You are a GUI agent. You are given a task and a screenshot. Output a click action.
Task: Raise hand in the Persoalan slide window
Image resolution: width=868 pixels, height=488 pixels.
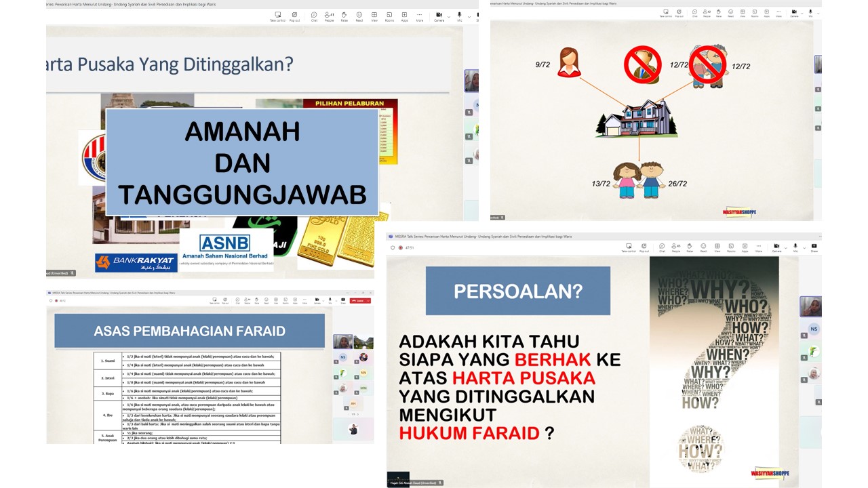click(690, 247)
